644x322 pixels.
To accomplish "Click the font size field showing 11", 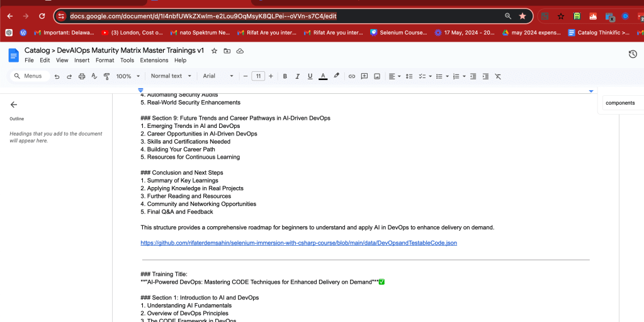I will (258, 76).
